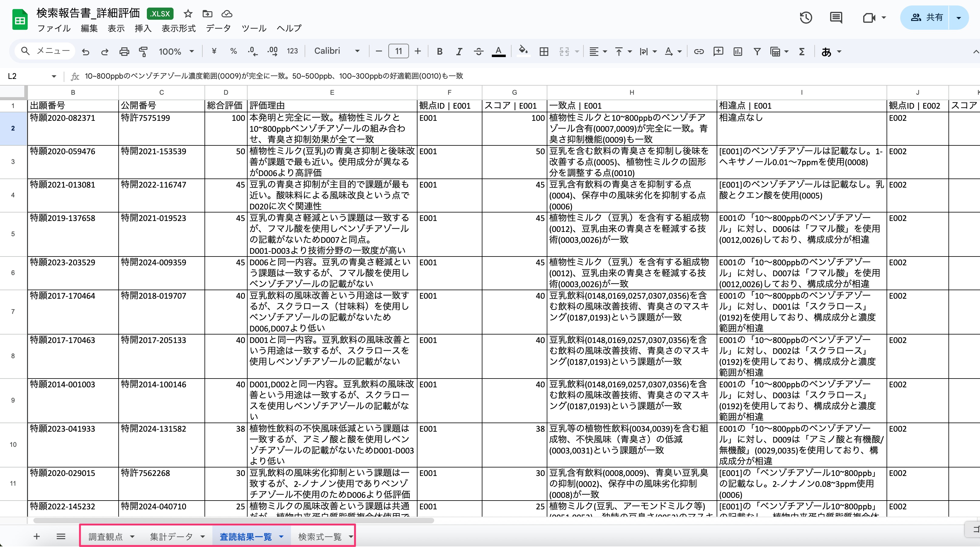This screenshot has width=980, height=547.
Task: Star the document
Action: 188,14
